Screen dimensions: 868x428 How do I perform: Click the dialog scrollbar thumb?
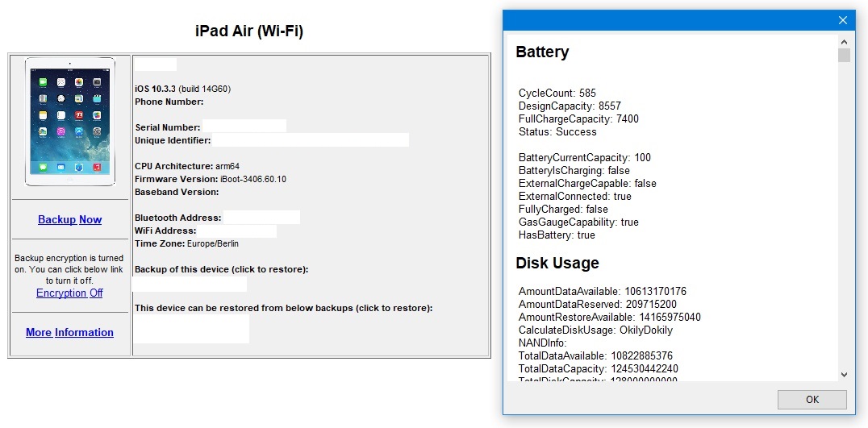pos(844,55)
